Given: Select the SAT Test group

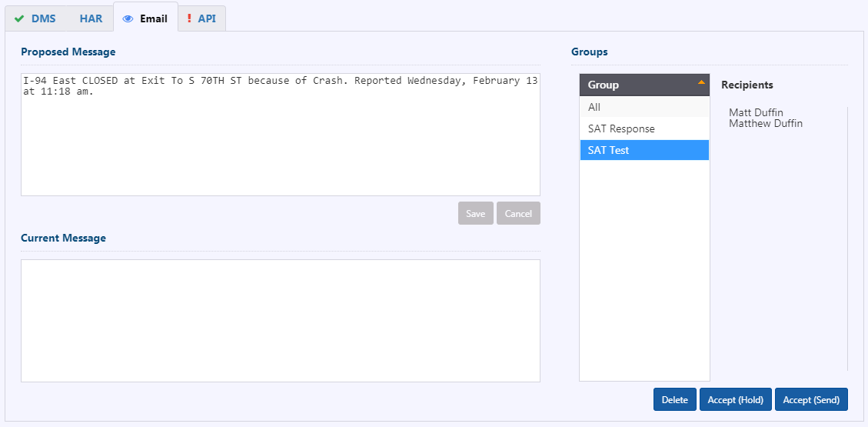Looking at the screenshot, I should (x=644, y=149).
